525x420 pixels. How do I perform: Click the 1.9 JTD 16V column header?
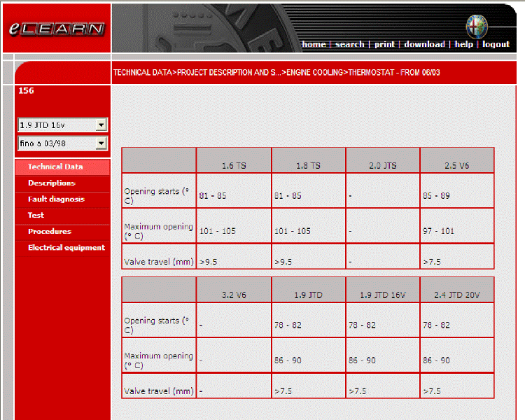pyautogui.click(x=383, y=295)
